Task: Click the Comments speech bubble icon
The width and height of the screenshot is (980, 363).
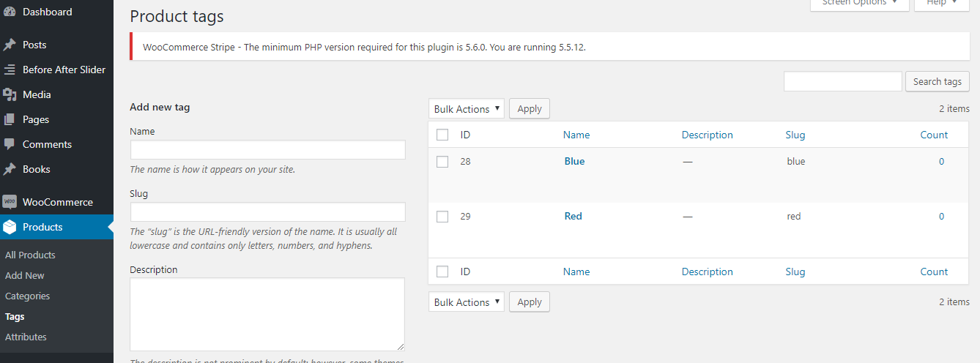Action: pyautogui.click(x=10, y=144)
